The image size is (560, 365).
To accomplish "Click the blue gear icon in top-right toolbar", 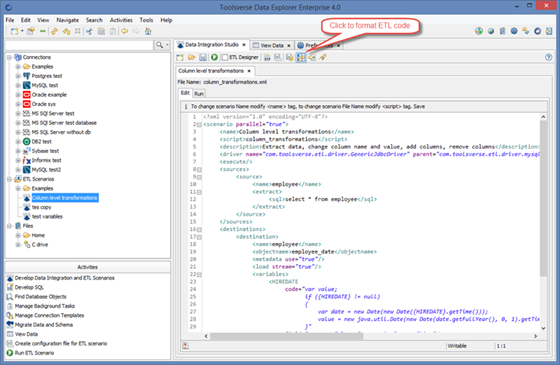I will pyautogui.click(x=514, y=31).
